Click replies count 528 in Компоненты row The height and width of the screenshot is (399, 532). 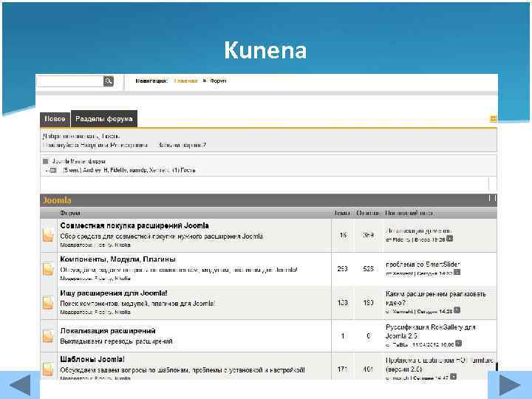[368, 268]
